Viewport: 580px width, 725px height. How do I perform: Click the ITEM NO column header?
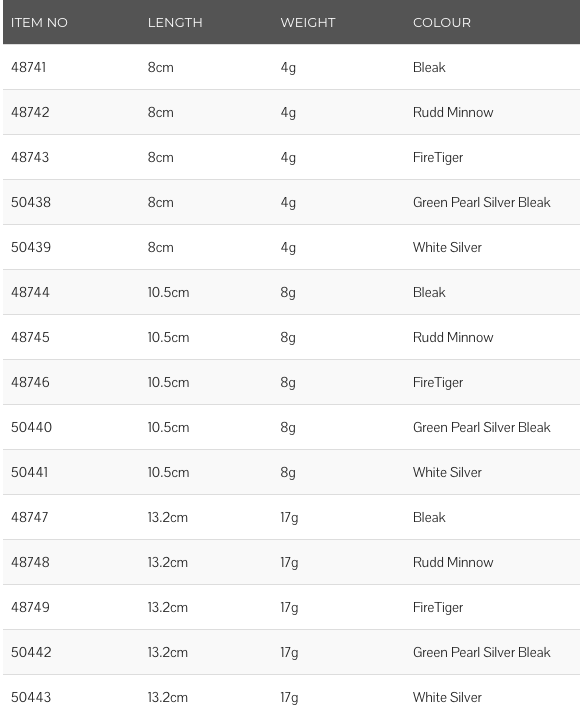pyautogui.click(x=39, y=23)
